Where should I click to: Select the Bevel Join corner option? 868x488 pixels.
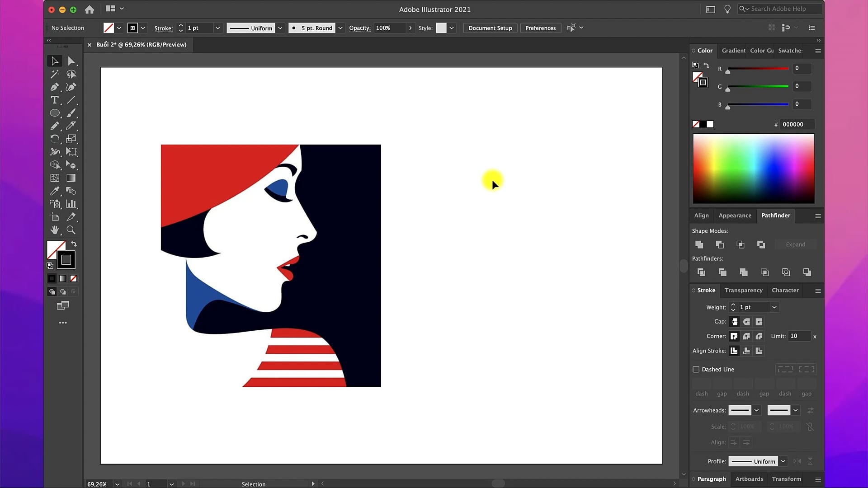point(759,336)
